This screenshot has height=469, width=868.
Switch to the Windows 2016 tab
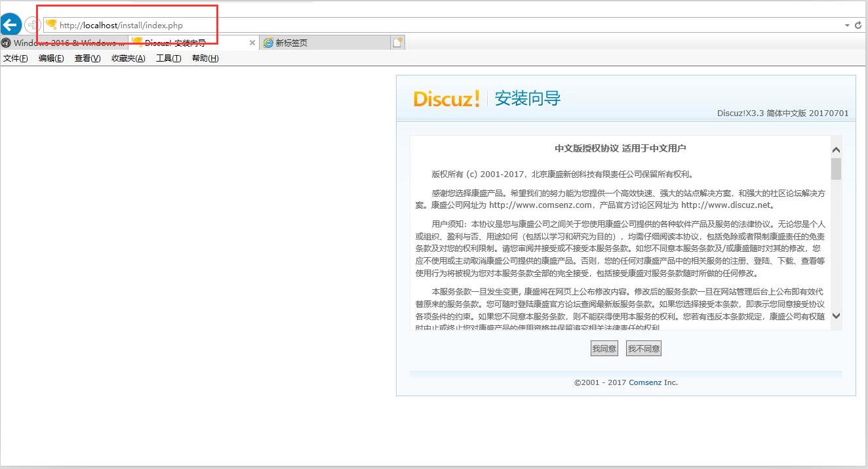(64, 43)
